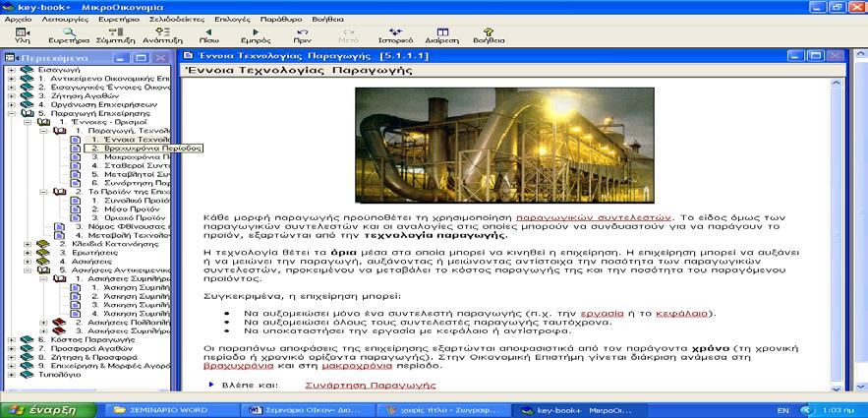Open the Ευρετήρια search toolbar icon
The height and width of the screenshot is (418, 868).
point(69,32)
